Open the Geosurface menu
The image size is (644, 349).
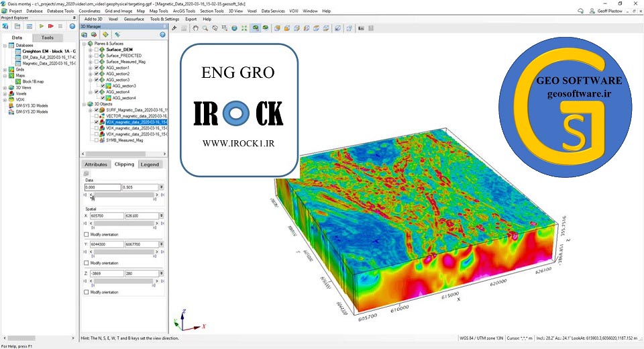[x=134, y=19]
